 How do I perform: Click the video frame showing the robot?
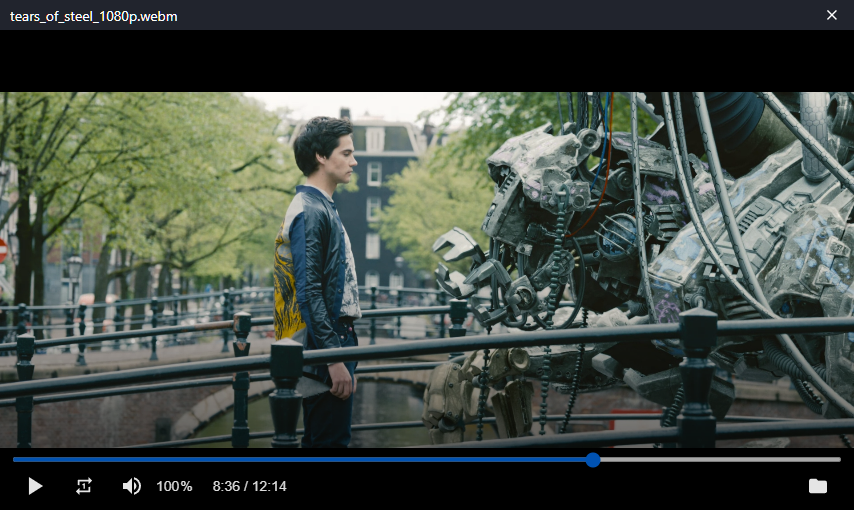point(427,270)
